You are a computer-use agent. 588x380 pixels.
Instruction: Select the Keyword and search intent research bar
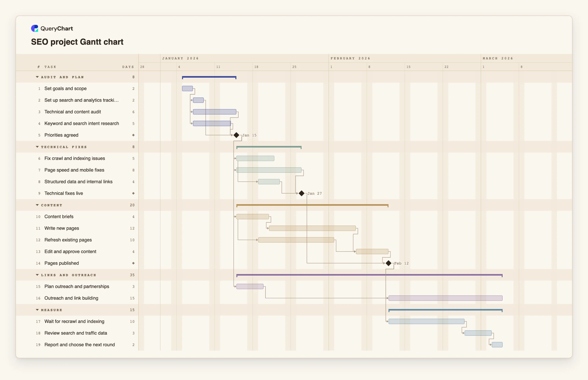(212, 123)
